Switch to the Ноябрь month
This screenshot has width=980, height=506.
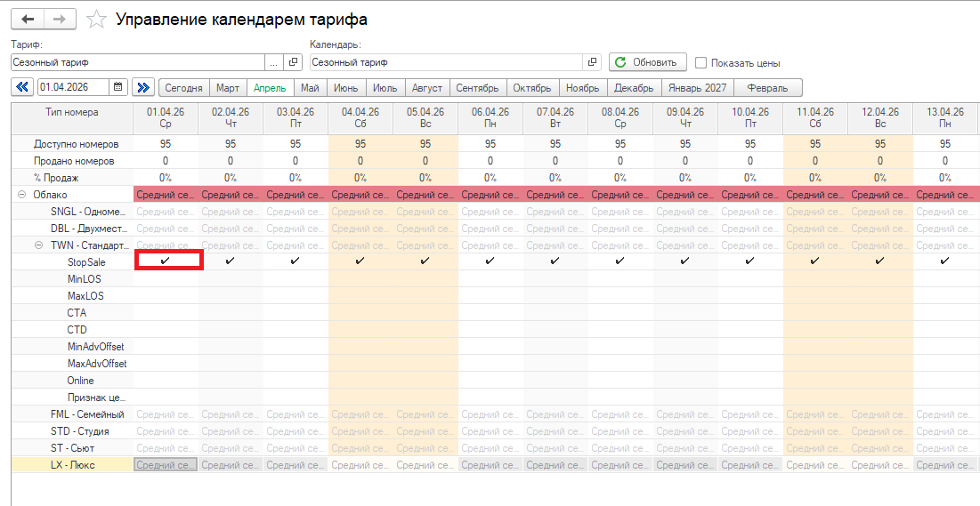coord(582,88)
